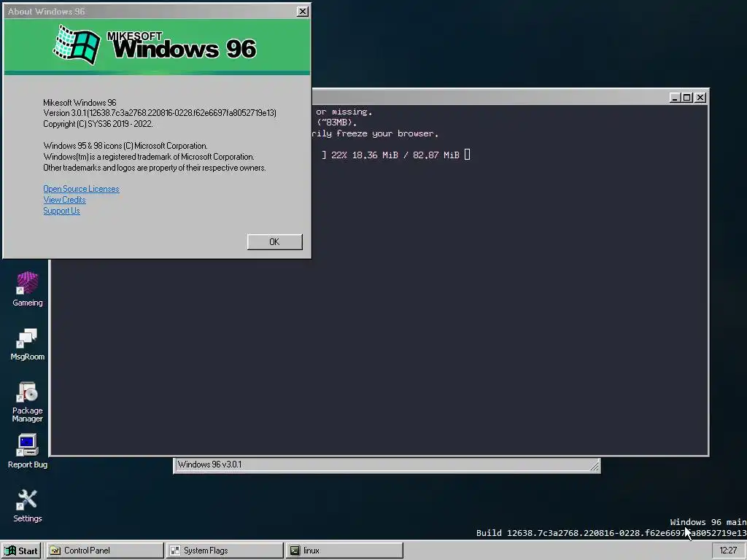Close the terminal window
The width and height of the screenshot is (747, 560).
click(x=700, y=98)
